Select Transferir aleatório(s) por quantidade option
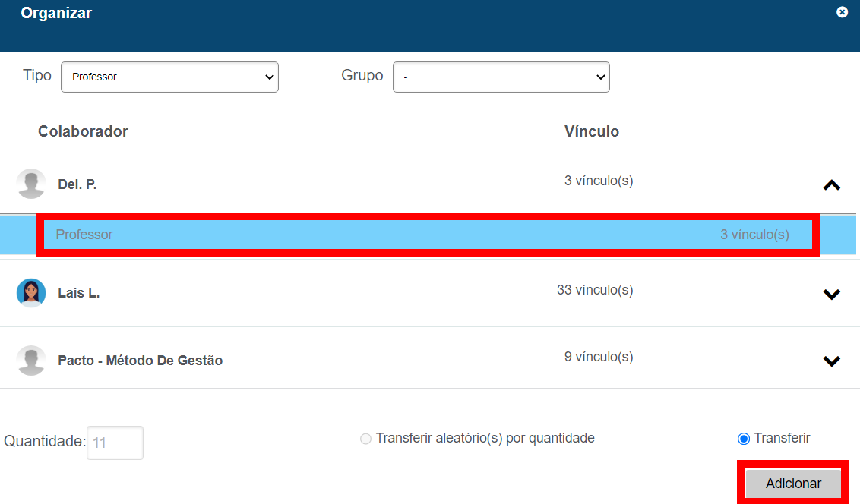This screenshot has width=860, height=504. 366,439
